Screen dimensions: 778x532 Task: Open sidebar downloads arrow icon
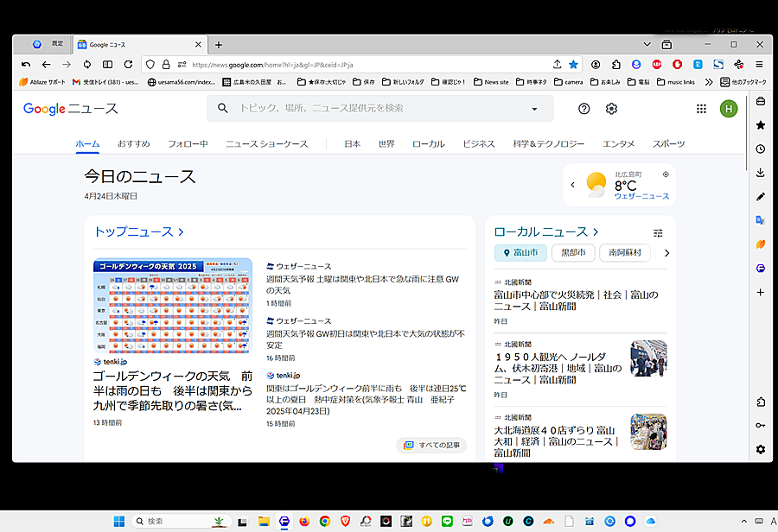tap(761, 173)
